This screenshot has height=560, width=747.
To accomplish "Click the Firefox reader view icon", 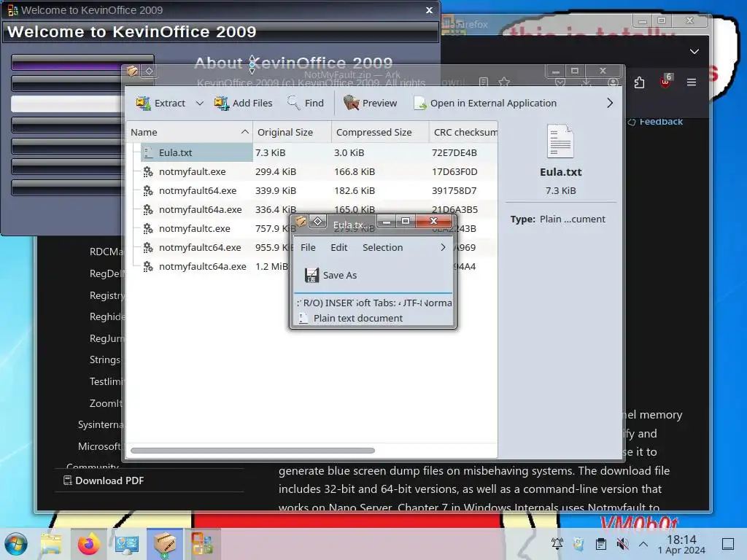I will pos(484,82).
